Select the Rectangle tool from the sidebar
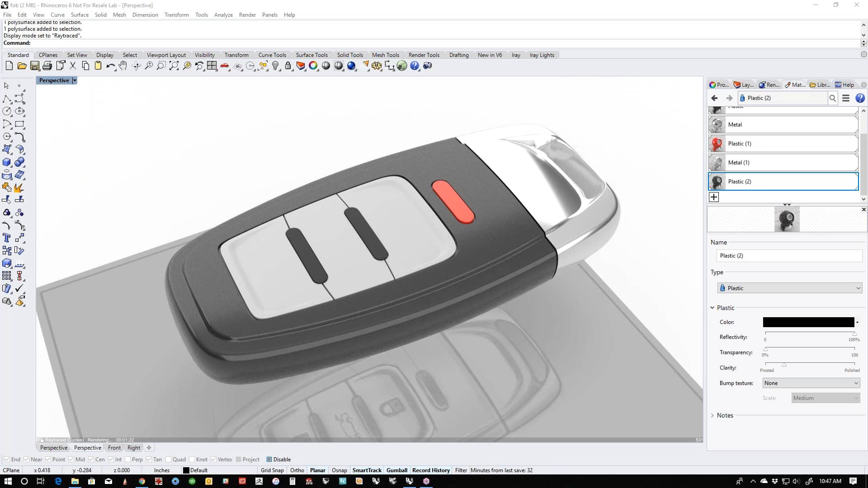This screenshot has height=488, width=868. [x=19, y=124]
